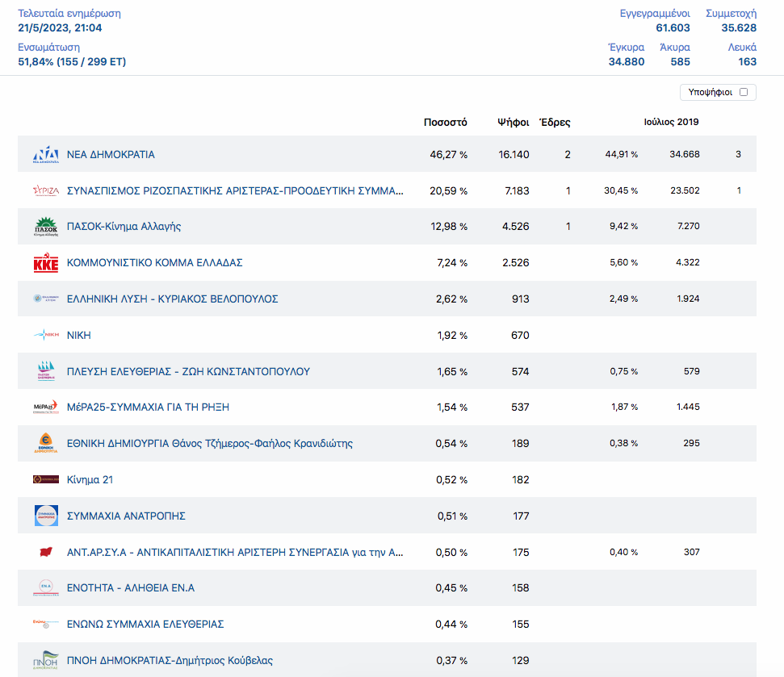Open the Κίνημα 21 party link

coord(90,480)
